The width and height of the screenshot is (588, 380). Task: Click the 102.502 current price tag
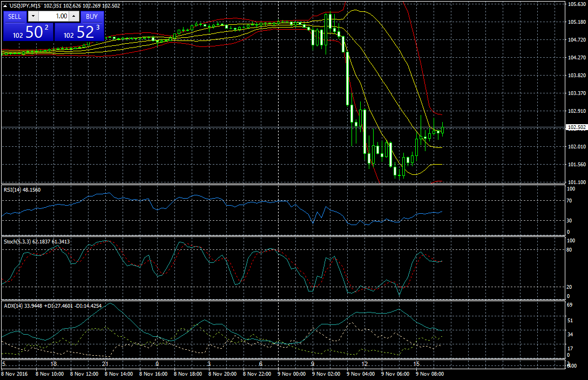click(576, 127)
